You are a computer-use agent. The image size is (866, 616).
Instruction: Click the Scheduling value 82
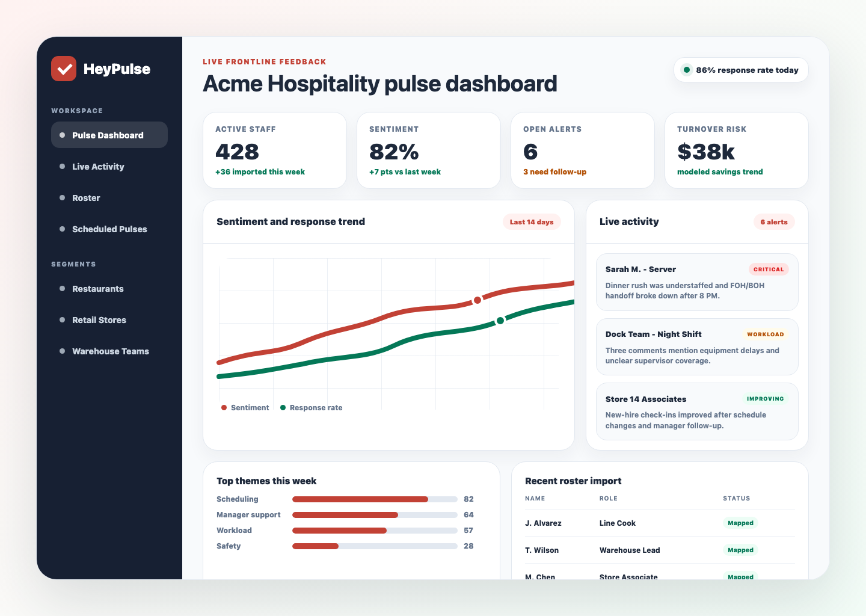[468, 499]
